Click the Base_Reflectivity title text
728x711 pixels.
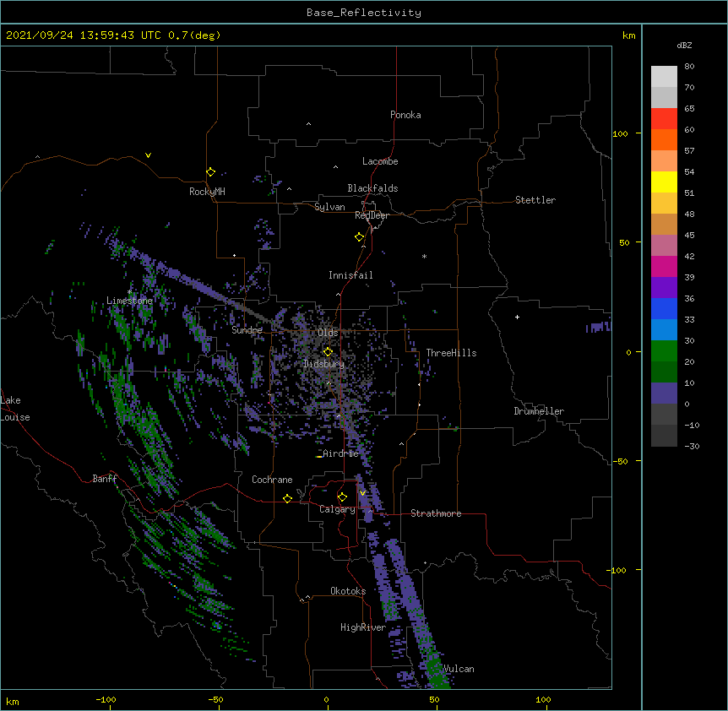(x=364, y=13)
